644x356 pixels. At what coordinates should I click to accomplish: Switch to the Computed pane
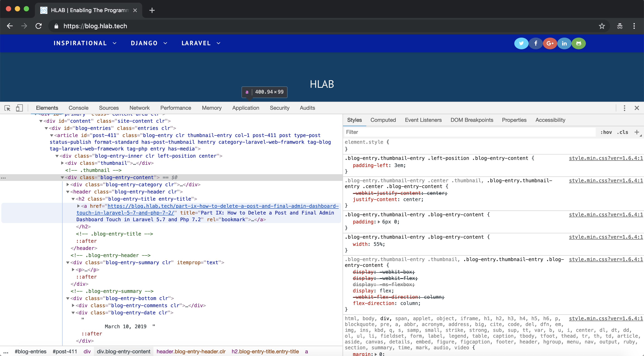point(383,120)
